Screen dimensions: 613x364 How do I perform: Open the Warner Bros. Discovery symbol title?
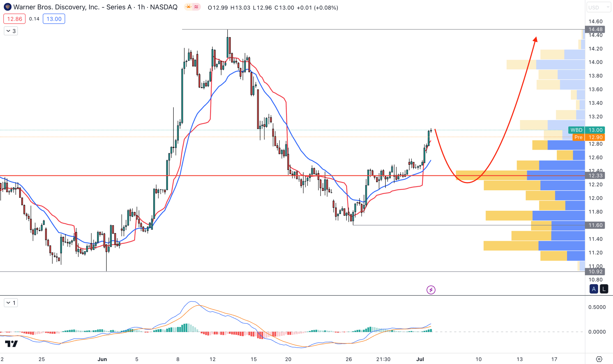pyautogui.click(x=95, y=7)
